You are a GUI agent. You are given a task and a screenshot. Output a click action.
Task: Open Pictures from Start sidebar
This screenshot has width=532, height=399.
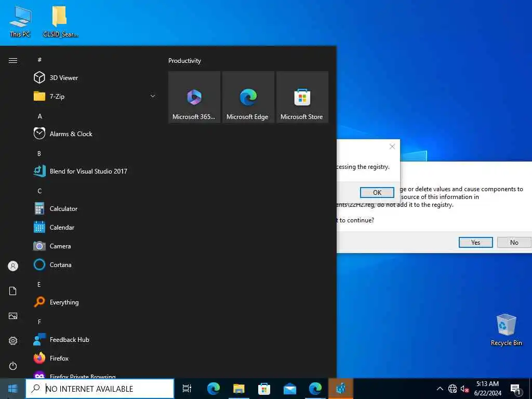[x=13, y=316]
